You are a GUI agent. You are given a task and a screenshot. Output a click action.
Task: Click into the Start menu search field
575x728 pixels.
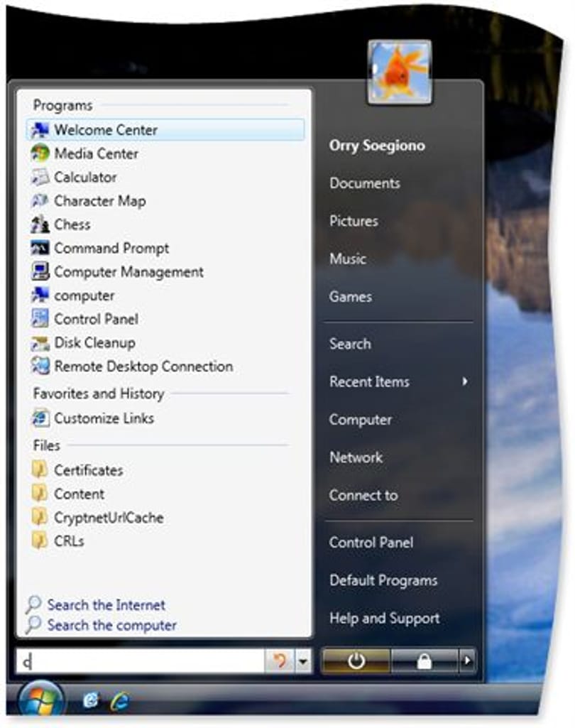tap(141, 661)
